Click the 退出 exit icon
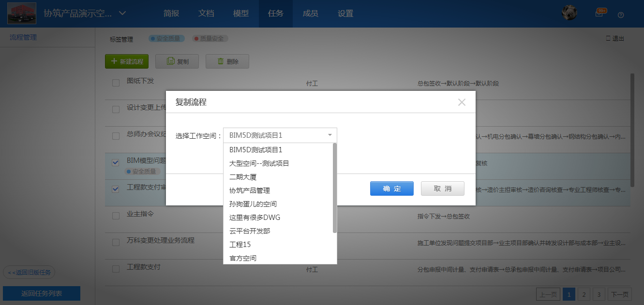The image size is (644, 305). pos(615,39)
